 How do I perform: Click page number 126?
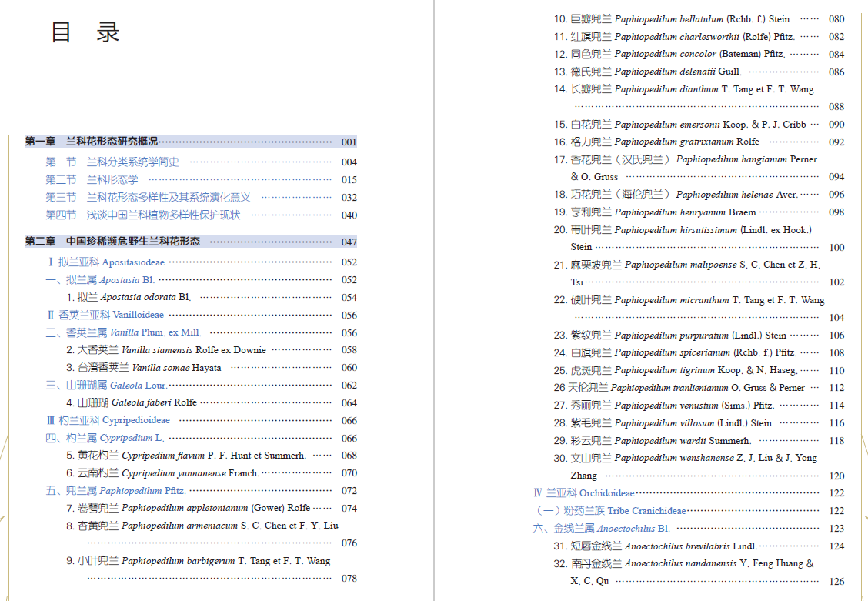pos(836,582)
